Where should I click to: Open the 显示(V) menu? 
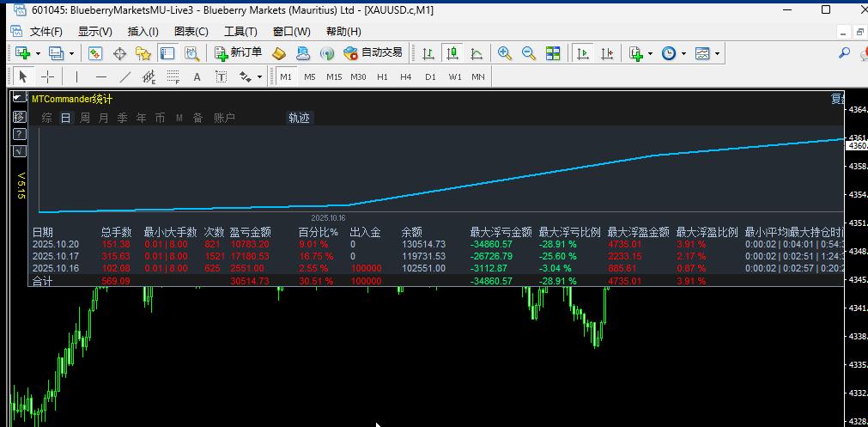point(94,32)
